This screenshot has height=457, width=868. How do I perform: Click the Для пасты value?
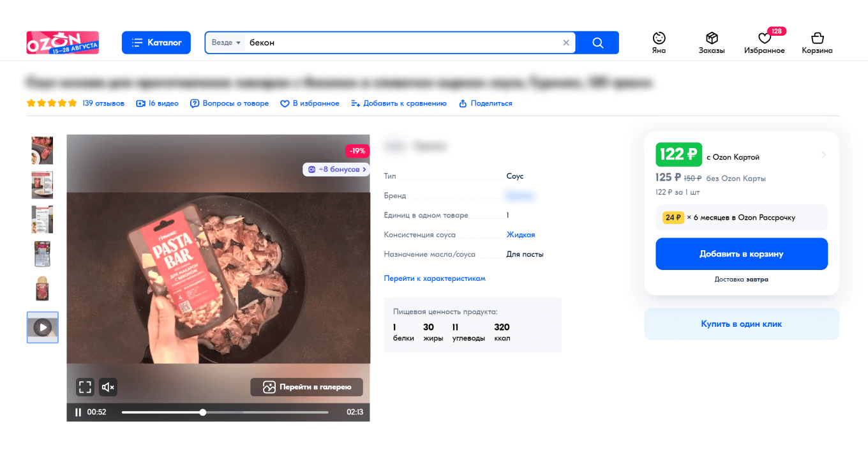(525, 254)
